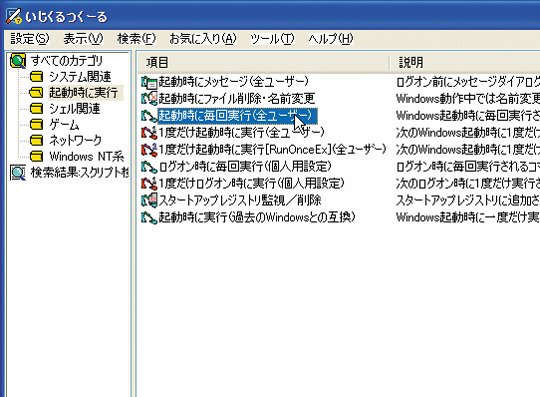Select the 起動時に実行 category
Screen dimensions: 540x397
coord(84,93)
